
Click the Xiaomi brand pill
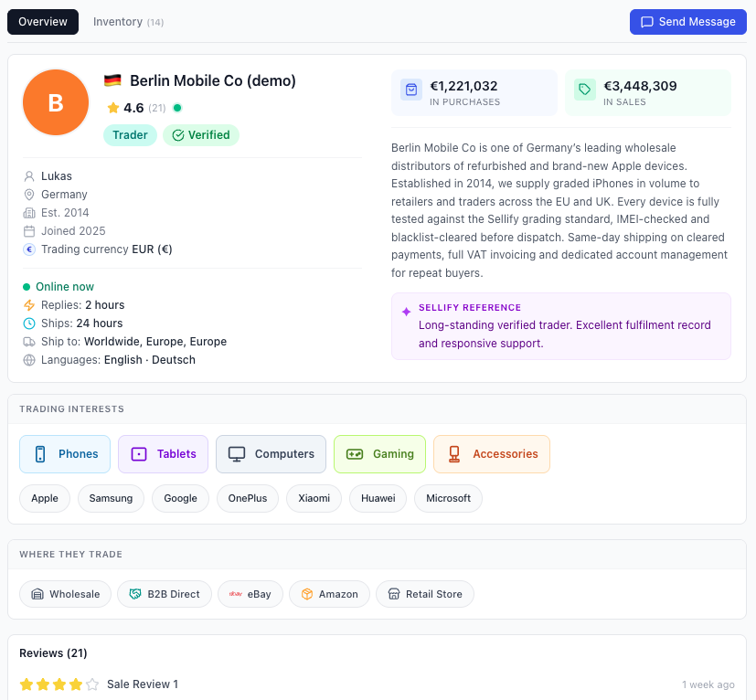point(314,498)
